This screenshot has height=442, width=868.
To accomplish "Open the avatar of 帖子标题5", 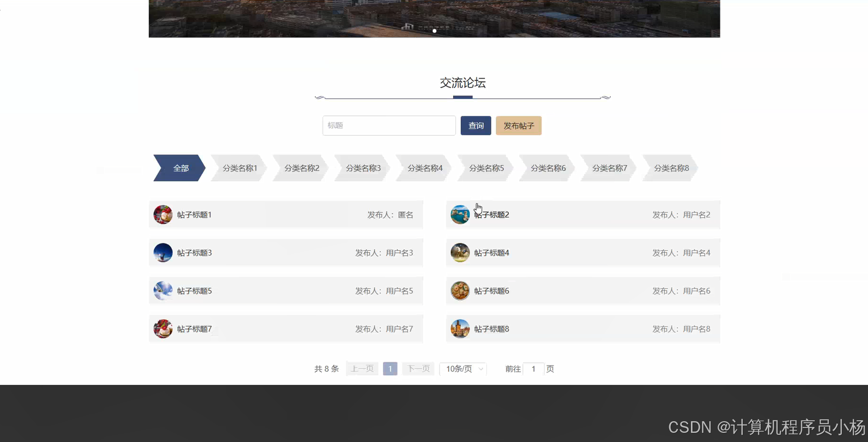I will [x=163, y=291].
